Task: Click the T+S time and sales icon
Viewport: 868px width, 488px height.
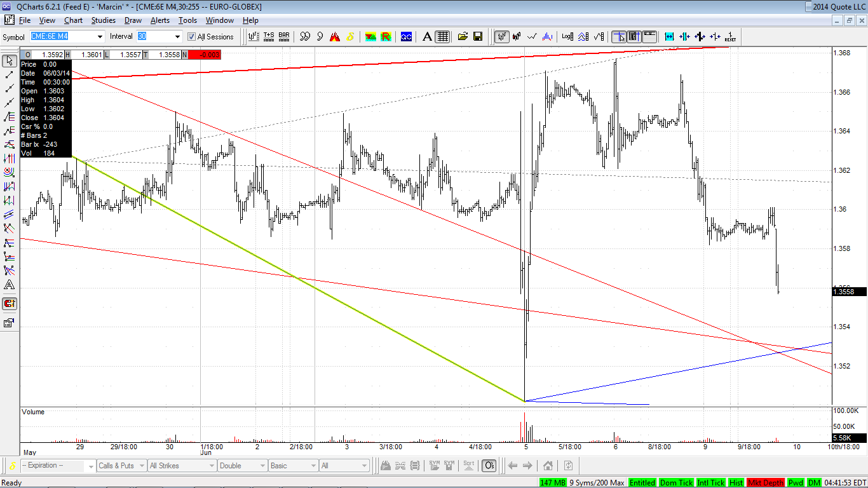Action: point(269,37)
